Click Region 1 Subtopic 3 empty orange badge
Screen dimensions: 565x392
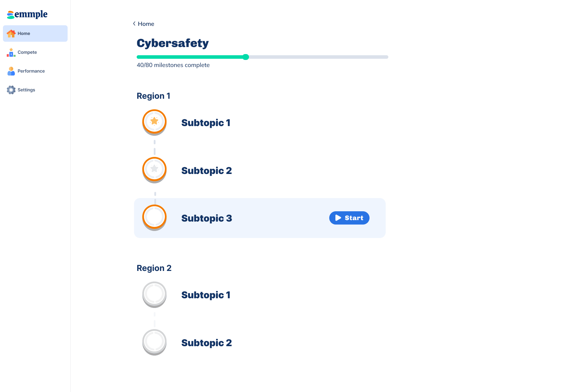[x=154, y=217]
